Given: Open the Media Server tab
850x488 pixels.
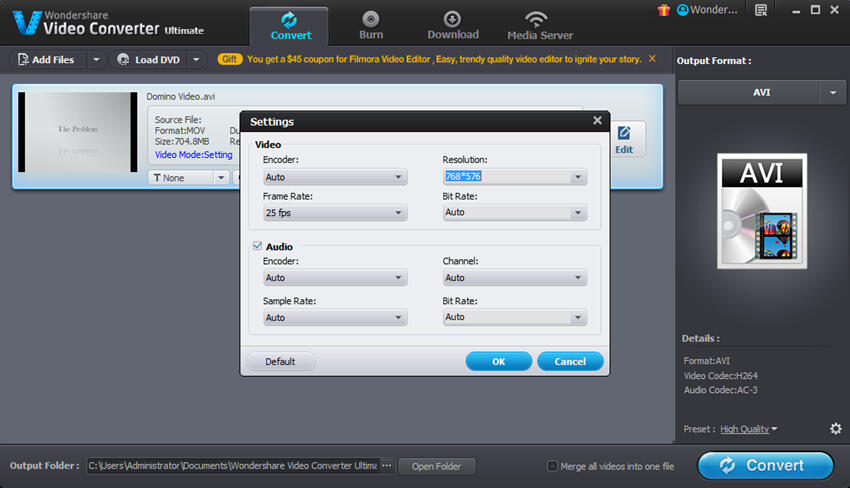Looking at the screenshot, I should 540,26.
